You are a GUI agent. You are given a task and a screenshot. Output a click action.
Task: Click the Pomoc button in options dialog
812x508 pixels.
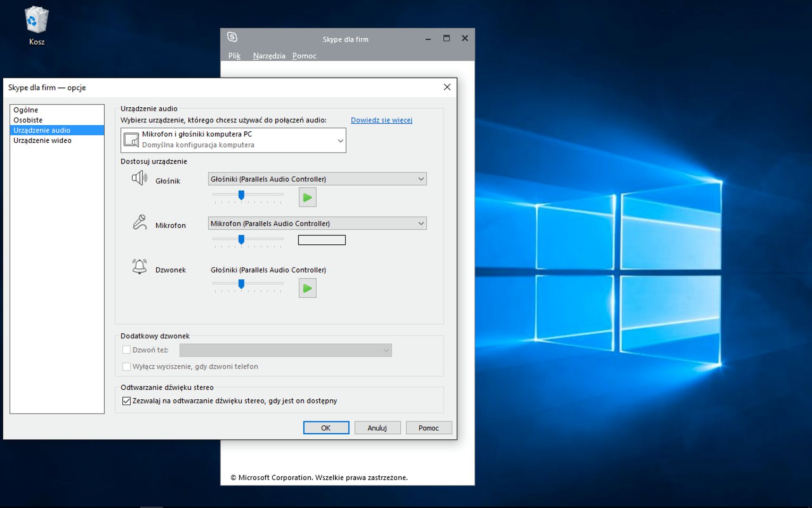click(429, 428)
